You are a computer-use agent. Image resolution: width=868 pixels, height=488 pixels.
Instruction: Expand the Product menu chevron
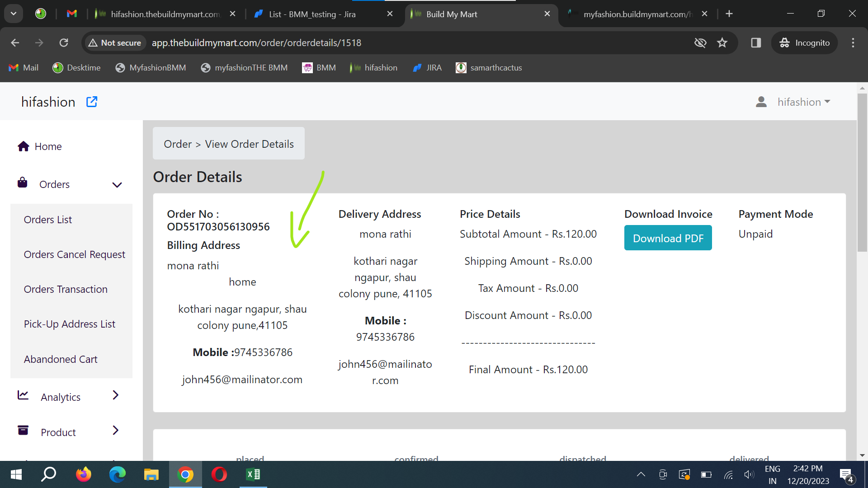pyautogui.click(x=116, y=430)
